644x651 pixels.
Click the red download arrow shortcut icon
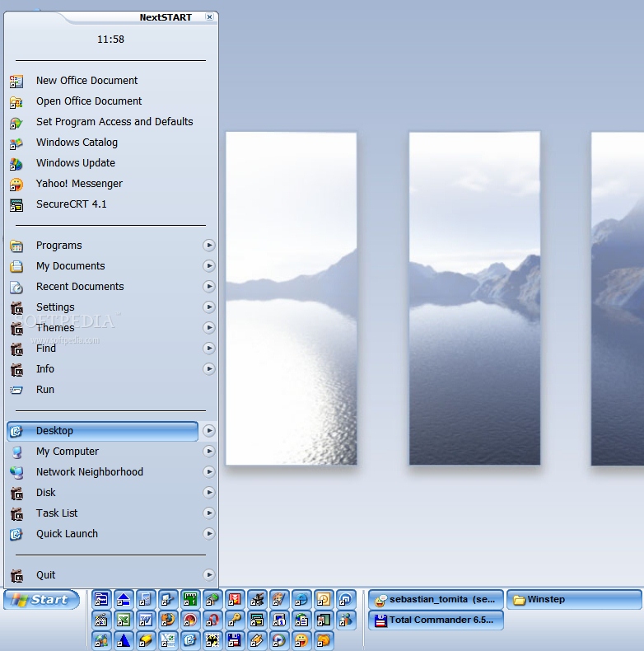click(235, 599)
